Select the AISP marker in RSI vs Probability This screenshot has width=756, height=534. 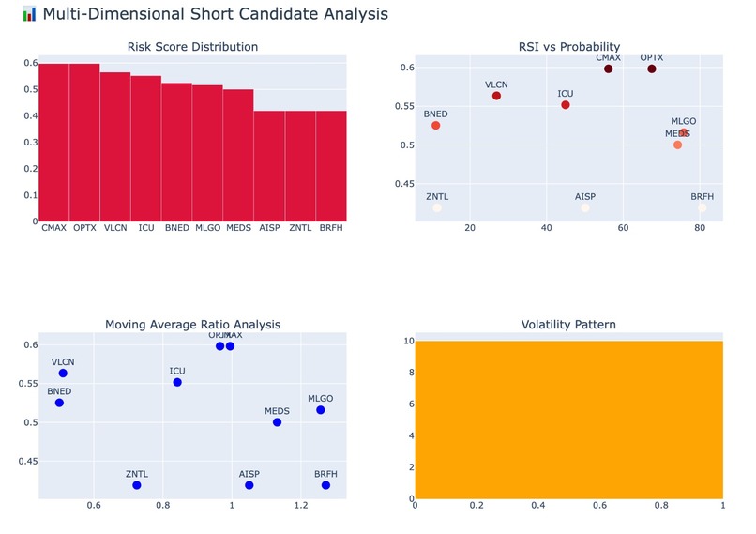coord(585,208)
